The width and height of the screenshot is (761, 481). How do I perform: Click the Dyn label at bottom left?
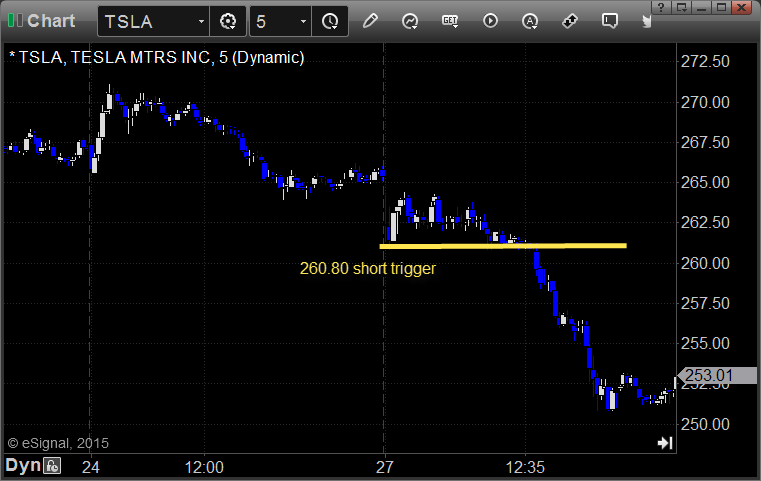pyautogui.click(x=23, y=465)
